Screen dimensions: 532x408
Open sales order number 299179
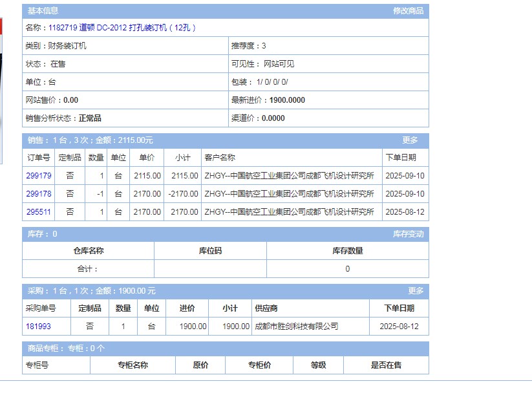point(39,176)
